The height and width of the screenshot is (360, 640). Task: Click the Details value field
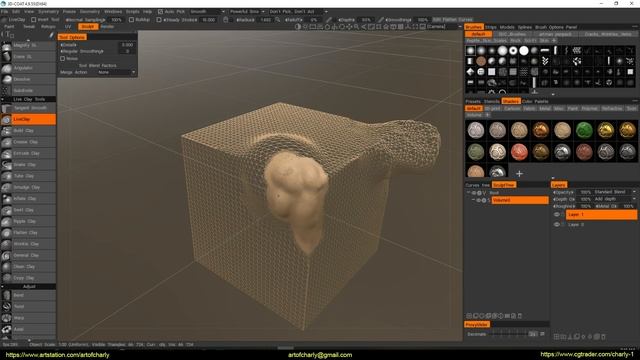coord(127,44)
